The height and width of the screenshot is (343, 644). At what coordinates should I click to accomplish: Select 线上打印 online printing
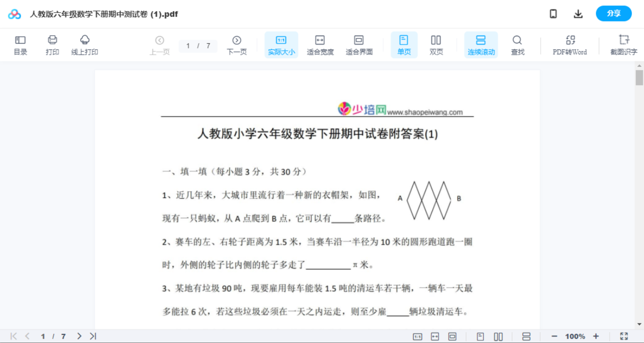[85, 45]
